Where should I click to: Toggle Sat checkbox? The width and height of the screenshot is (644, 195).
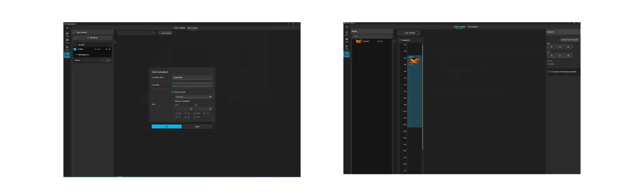186,117
